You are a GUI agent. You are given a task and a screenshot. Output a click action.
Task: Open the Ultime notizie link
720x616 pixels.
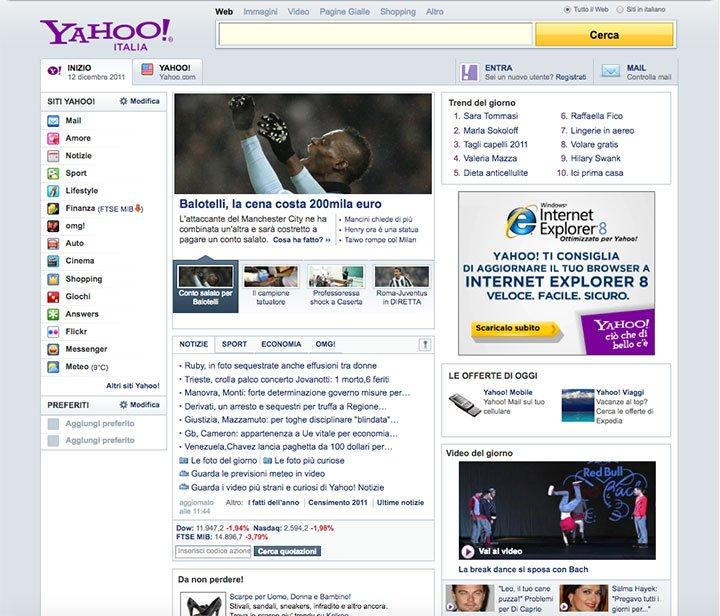(400, 503)
